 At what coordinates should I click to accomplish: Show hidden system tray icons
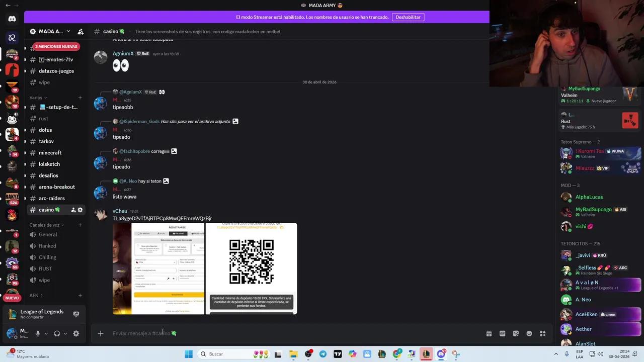click(x=556, y=354)
